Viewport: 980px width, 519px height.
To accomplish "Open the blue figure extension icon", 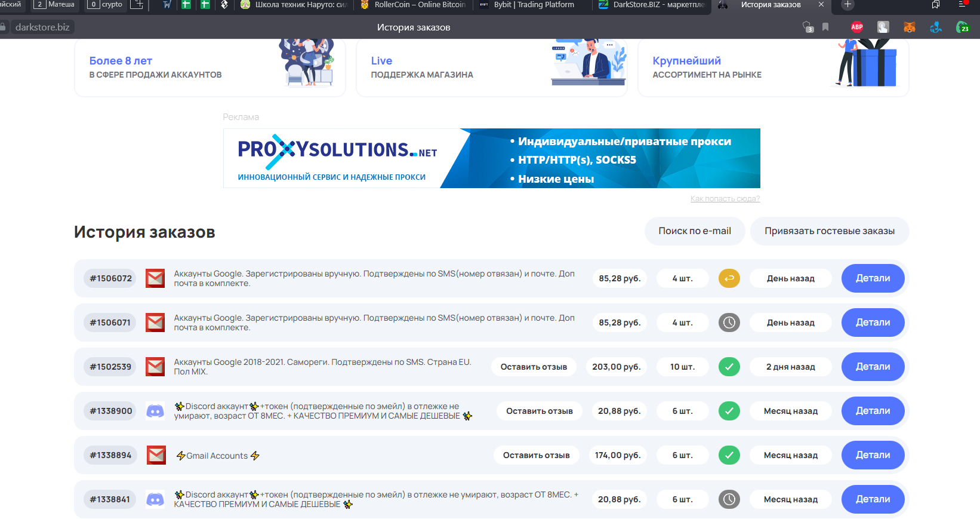I will [x=936, y=27].
